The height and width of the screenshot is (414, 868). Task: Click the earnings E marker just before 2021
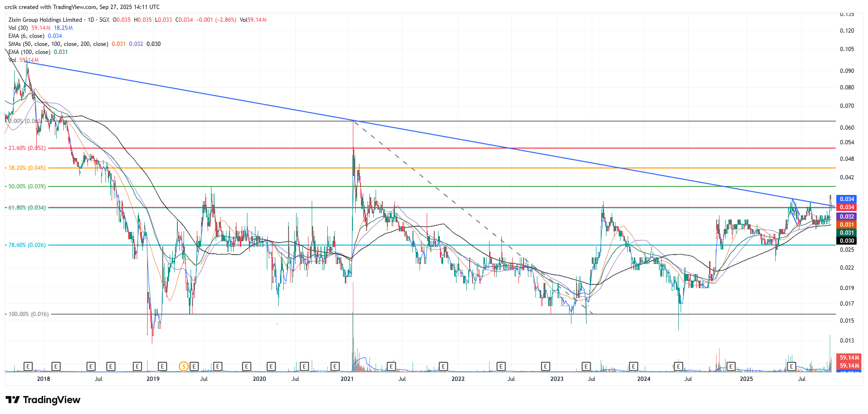(x=335, y=366)
